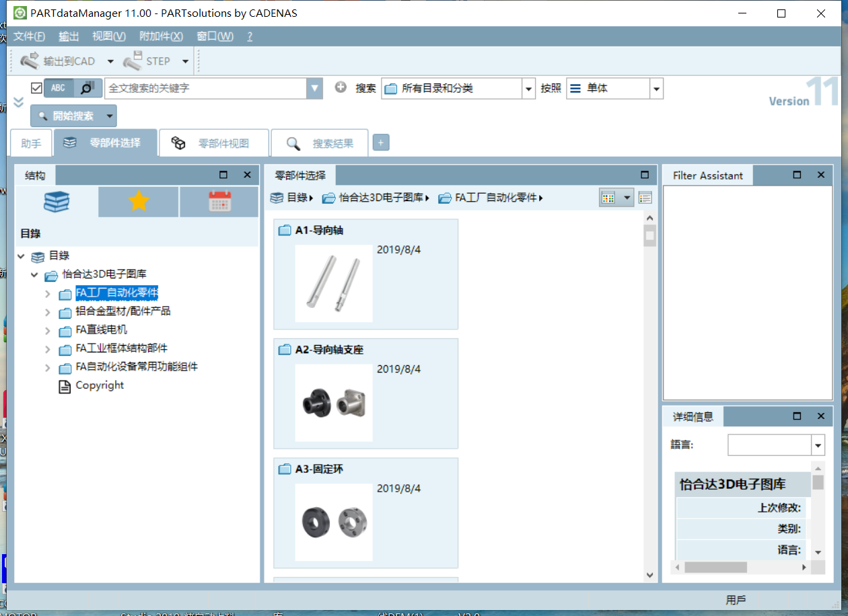Expand the FA直线电机 tree node
The height and width of the screenshot is (616, 848).
[47, 331]
